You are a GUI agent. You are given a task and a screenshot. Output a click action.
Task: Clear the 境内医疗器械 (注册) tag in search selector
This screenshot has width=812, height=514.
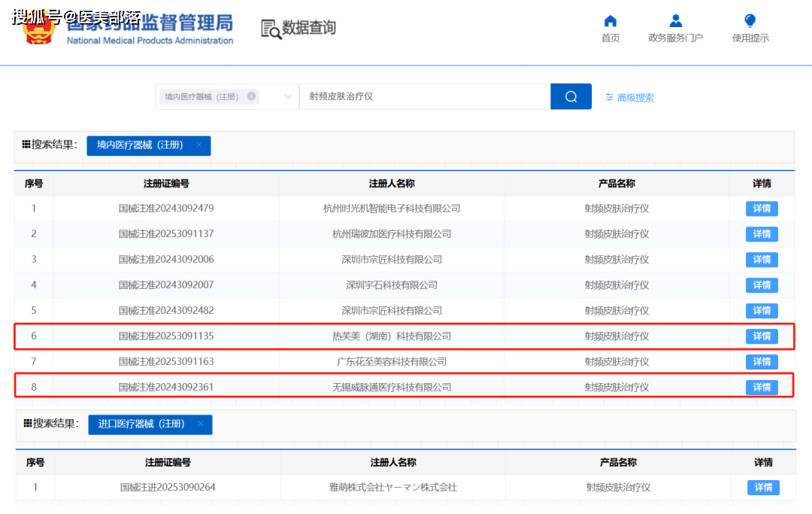(x=251, y=96)
